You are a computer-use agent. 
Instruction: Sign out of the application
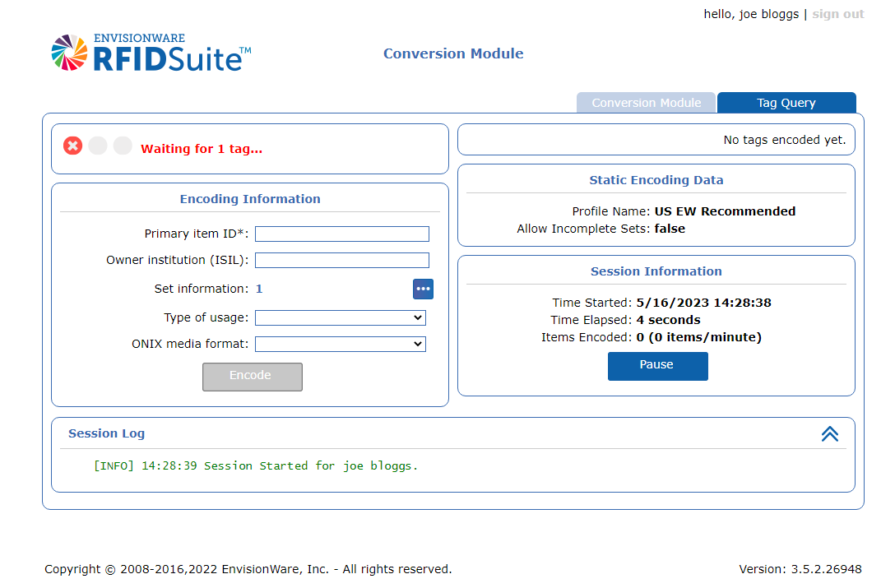click(x=838, y=14)
